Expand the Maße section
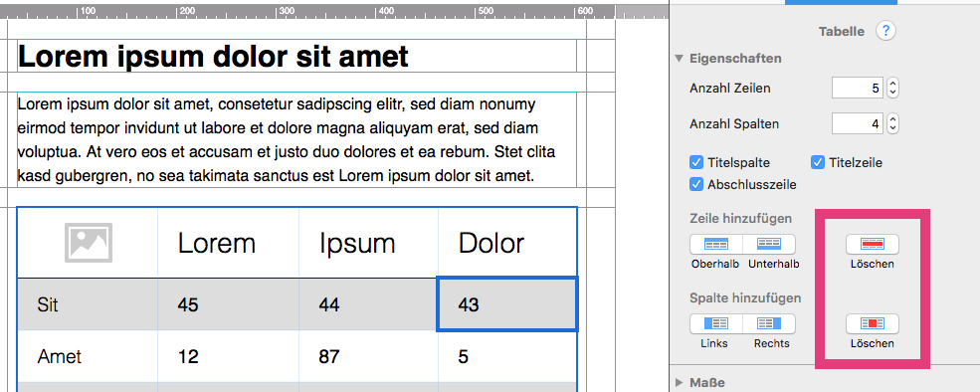Viewport: 980px width, 392px height. click(x=680, y=383)
